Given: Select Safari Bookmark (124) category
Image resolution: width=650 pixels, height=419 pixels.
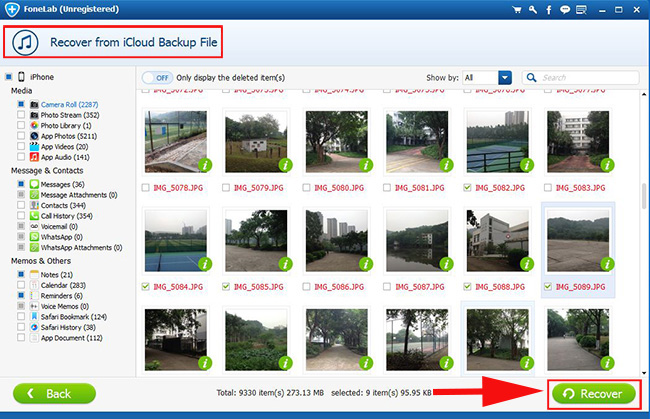Looking at the screenshot, I should click(74, 317).
